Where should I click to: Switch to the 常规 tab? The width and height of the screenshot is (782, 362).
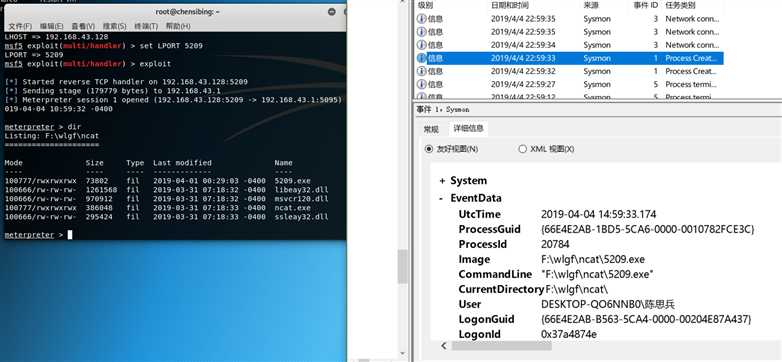pyautogui.click(x=431, y=129)
